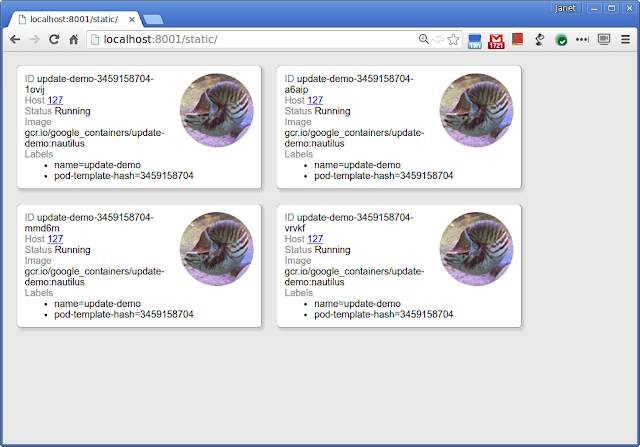
Task: Click the nautilus image in pod a6aip card
Action: point(476,110)
